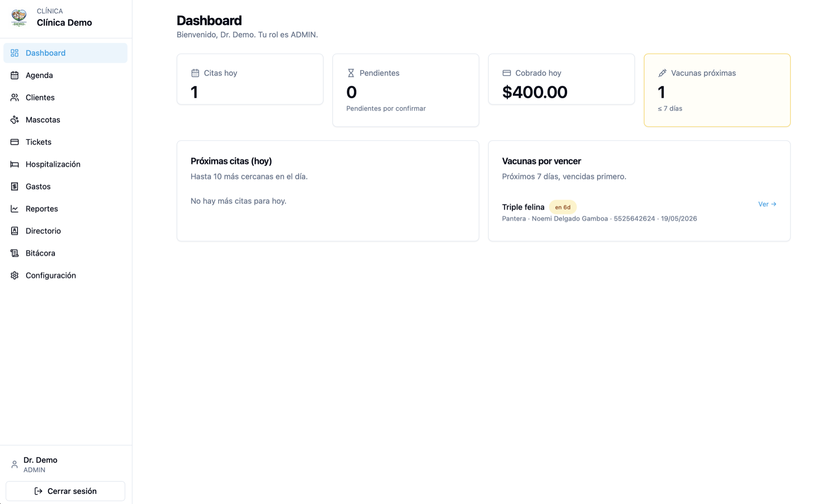The image size is (830, 504).
Task: Go to Configuración settings
Action: pos(65,275)
